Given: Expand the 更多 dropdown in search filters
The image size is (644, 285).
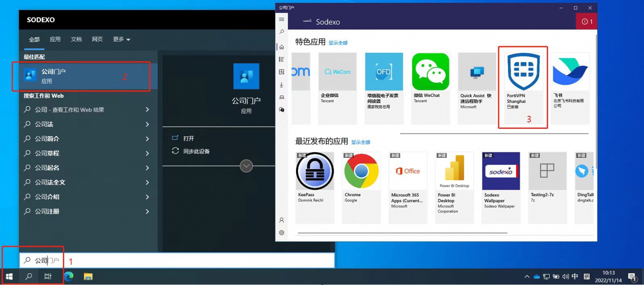Looking at the screenshot, I should tap(122, 39).
